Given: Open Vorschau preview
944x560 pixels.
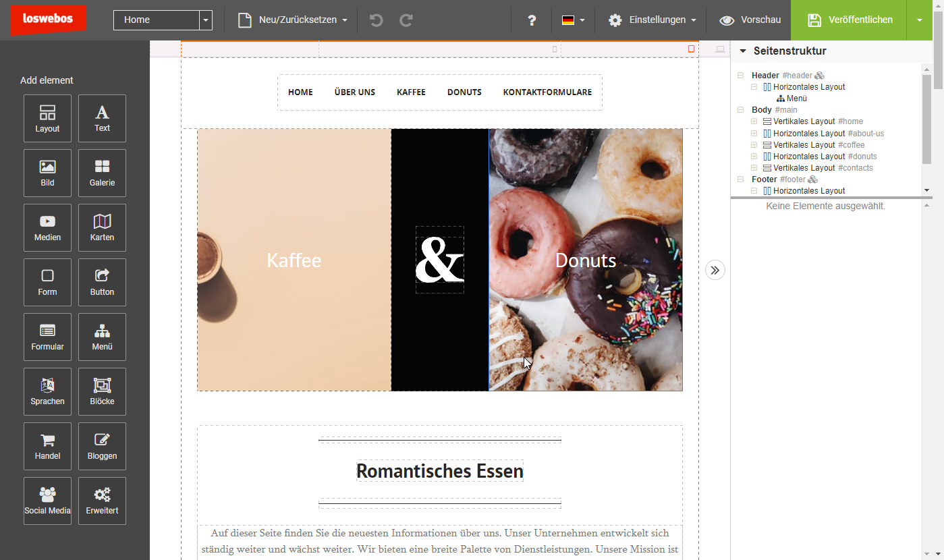Looking at the screenshot, I should tap(750, 20).
